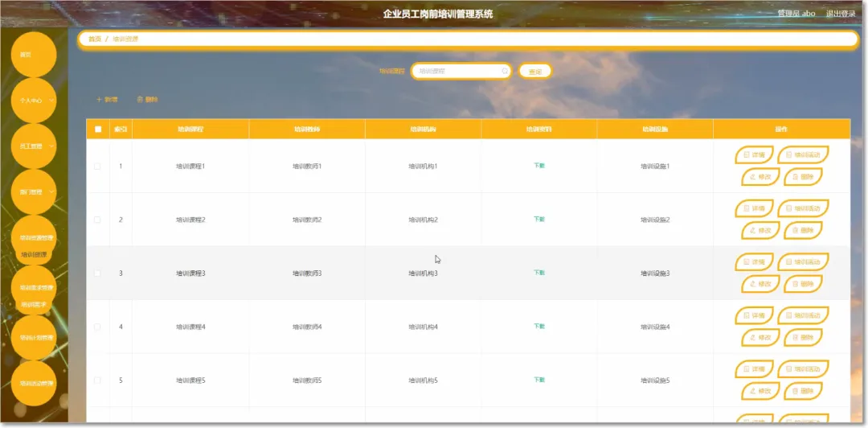Click 删除 in the 培训课程1 row
Viewport: 868px width, 428px height.
tap(803, 176)
